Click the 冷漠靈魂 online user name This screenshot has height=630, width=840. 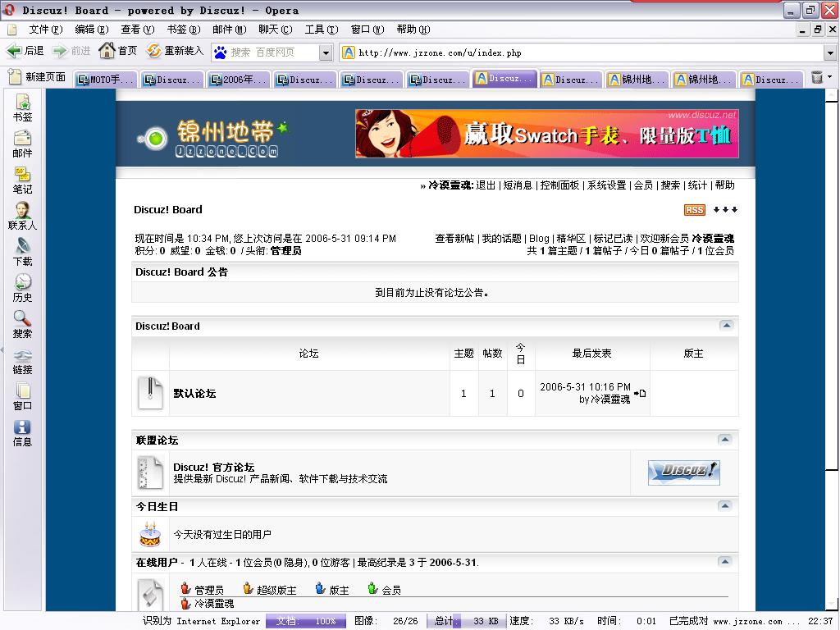[214, 604]
